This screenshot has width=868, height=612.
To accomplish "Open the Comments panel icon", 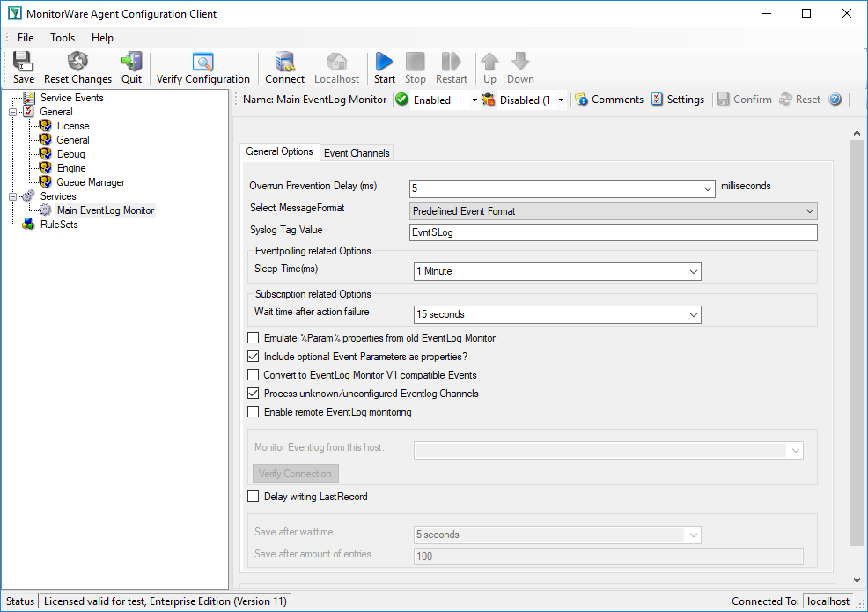I will pyautogui.click(x=581, y=100).
